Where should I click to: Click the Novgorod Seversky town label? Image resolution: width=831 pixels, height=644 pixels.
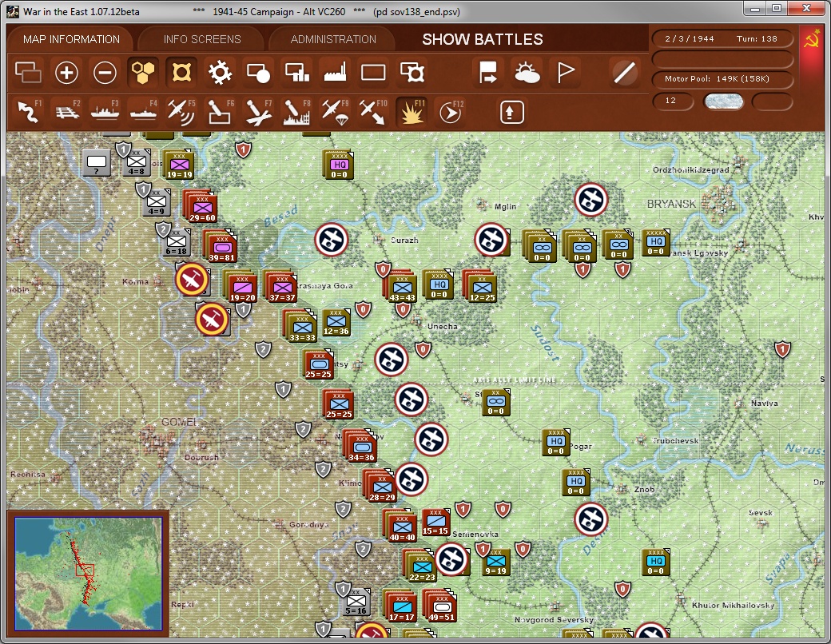point(554,619)
